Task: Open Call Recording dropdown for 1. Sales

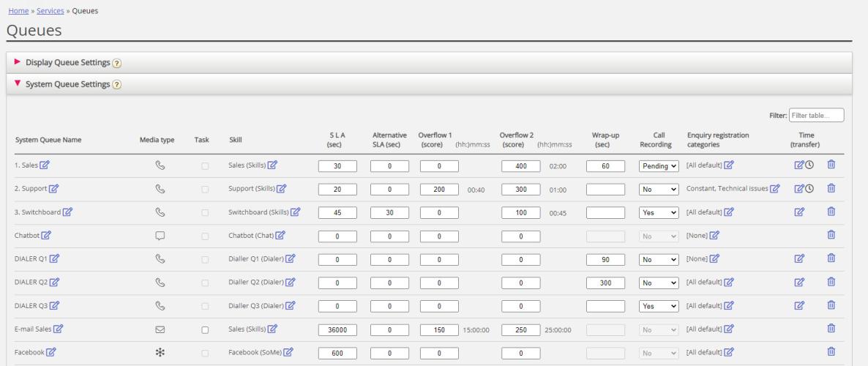Action: coord(659,166)
